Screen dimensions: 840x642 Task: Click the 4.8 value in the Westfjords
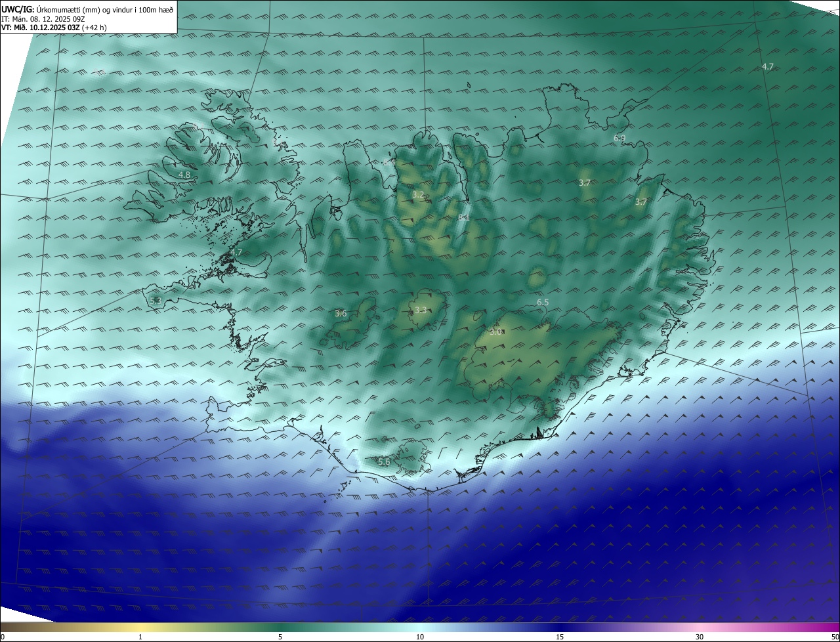point(184,175)
